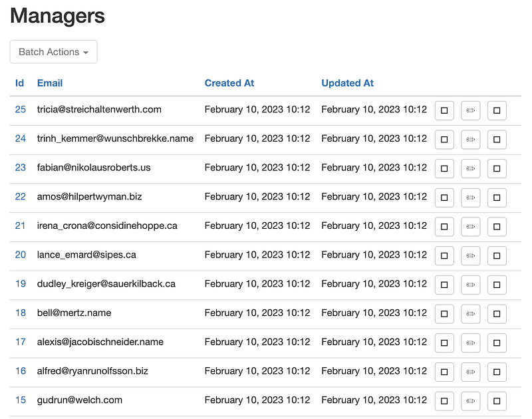Viewport: 532px width, 419px height.
Task: Edit manager 25 using the pencil icon
Action: [x=471, y=110]
